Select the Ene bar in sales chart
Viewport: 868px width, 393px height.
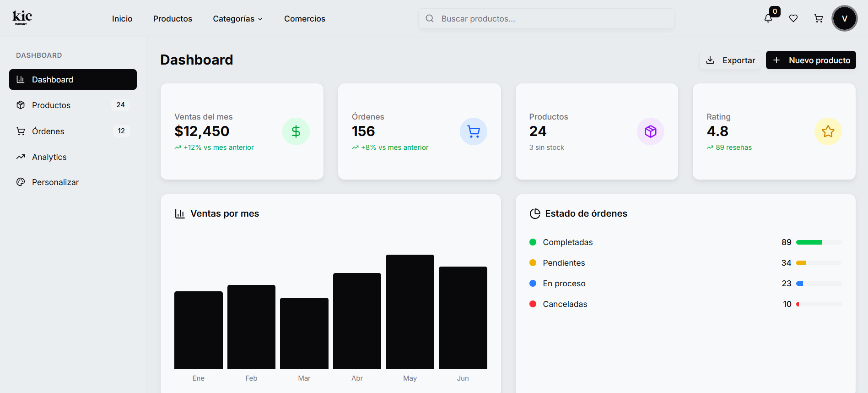point(199,330)
